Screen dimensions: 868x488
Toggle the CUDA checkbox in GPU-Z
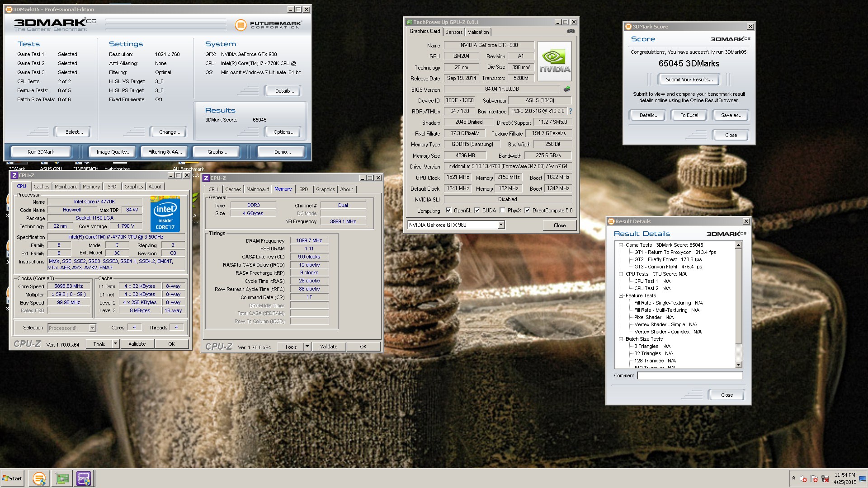(476, 211)
